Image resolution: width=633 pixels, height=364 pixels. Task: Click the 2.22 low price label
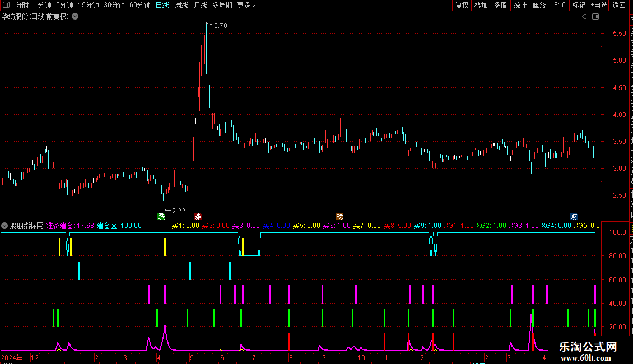(x=179, y=211)
